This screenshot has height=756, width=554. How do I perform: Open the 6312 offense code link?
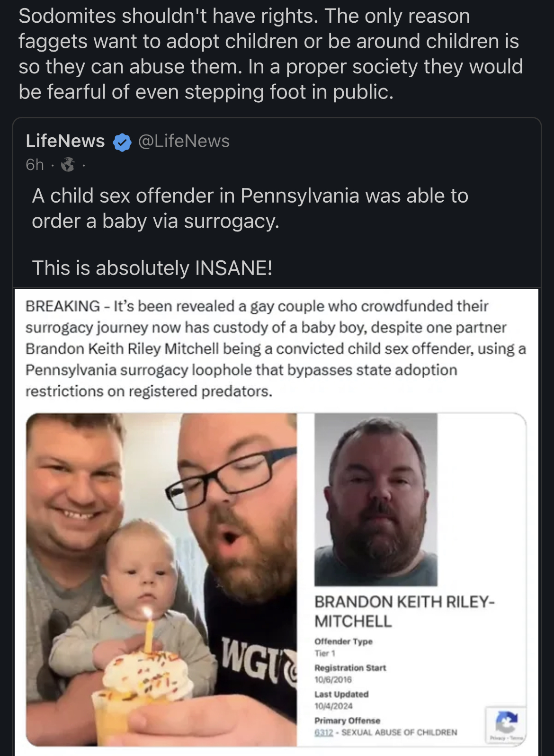[x=323, y=732]
